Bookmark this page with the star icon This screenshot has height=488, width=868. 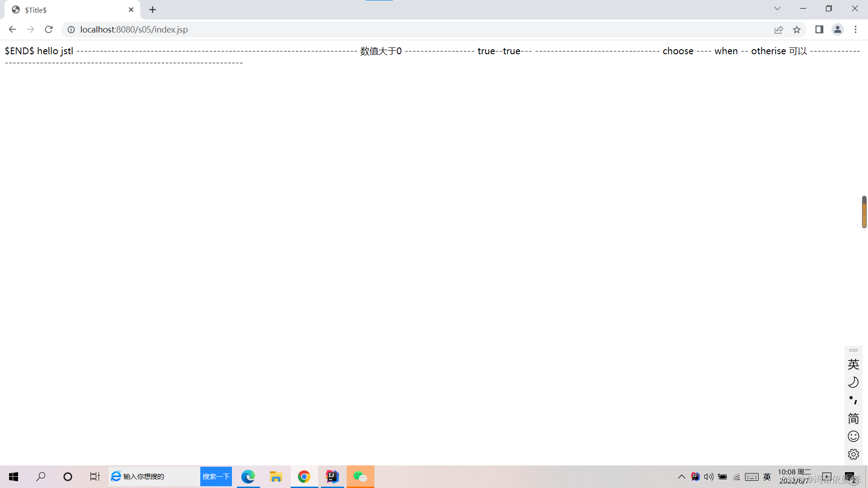tap(797, 29)
